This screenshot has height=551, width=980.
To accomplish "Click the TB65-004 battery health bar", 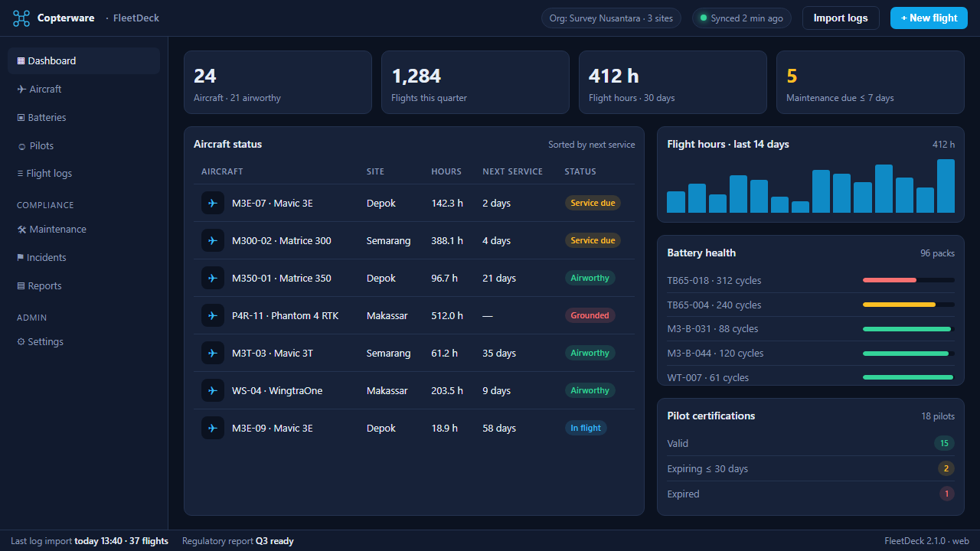I will click(x=909, y=305).
